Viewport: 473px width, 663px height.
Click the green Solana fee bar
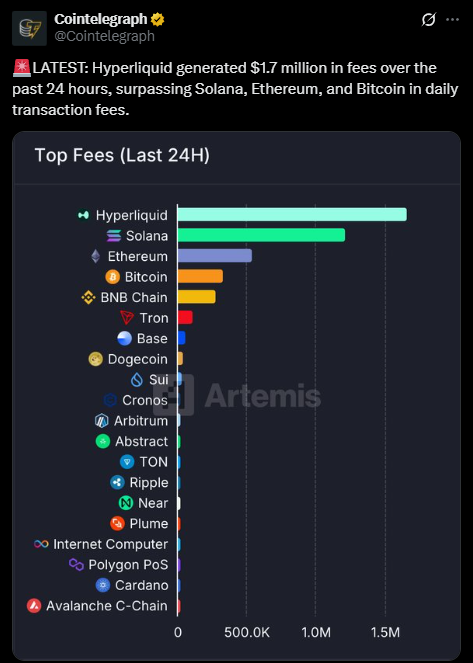tap(261, 235)
